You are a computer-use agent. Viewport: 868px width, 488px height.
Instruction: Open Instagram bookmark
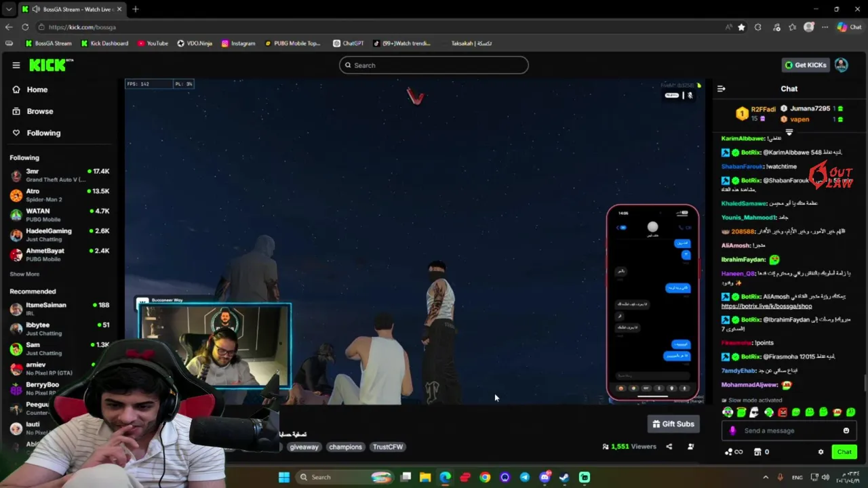[x=238, y=43]
